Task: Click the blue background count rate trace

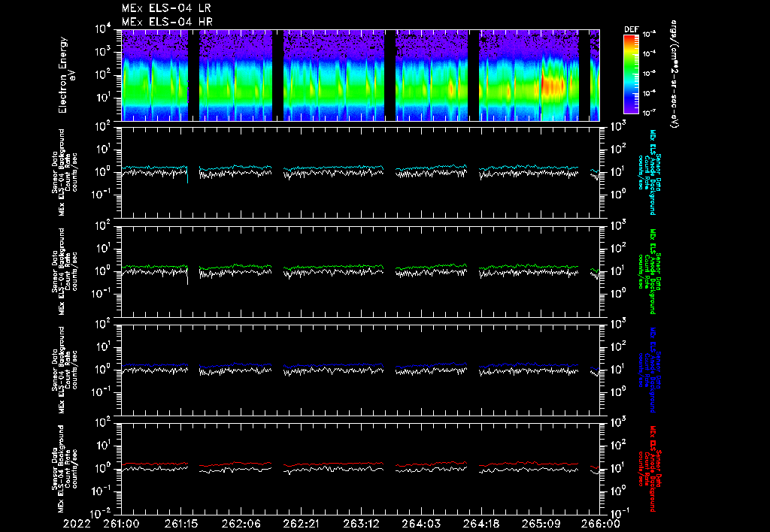Action: click(x=334, y=365)
